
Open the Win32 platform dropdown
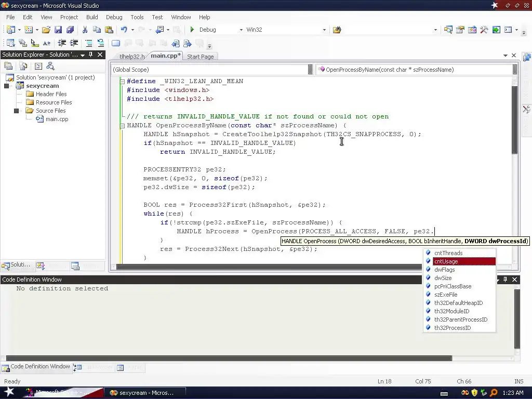pos(324,30)
